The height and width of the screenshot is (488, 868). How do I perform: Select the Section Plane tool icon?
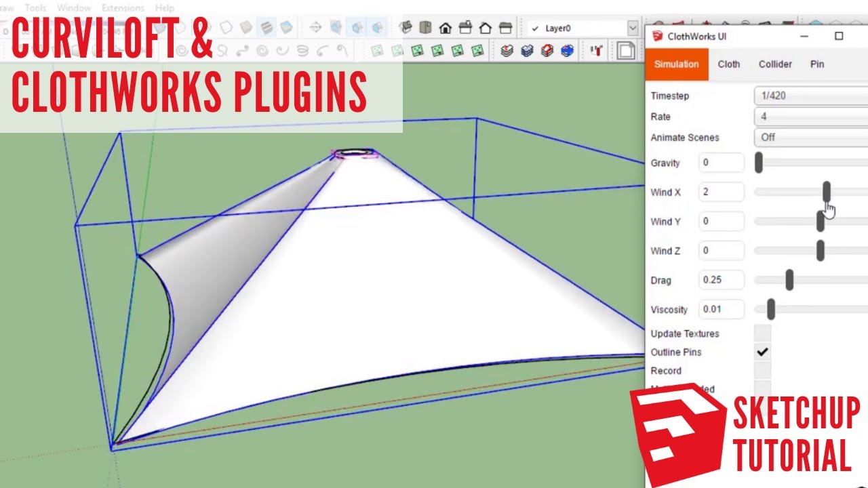(315, 28)
